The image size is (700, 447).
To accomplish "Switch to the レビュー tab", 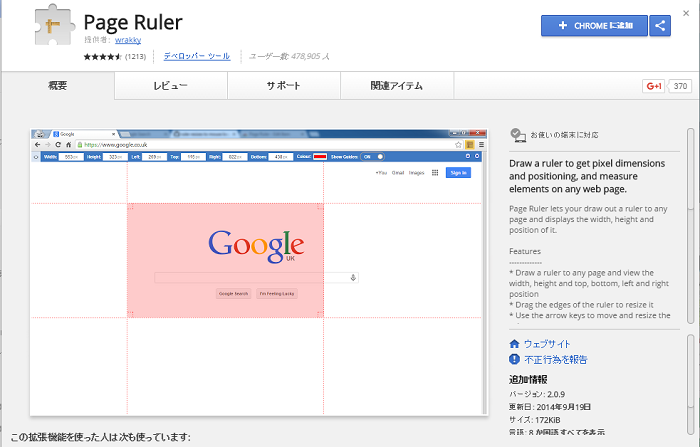I will (171, 86).
